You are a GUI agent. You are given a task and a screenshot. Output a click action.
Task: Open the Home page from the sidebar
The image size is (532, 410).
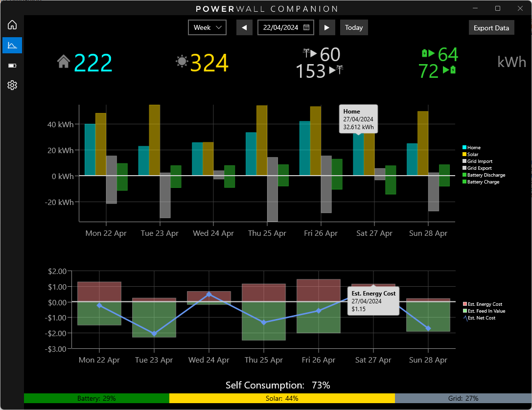pyautogui.click(x=12, y=24)
